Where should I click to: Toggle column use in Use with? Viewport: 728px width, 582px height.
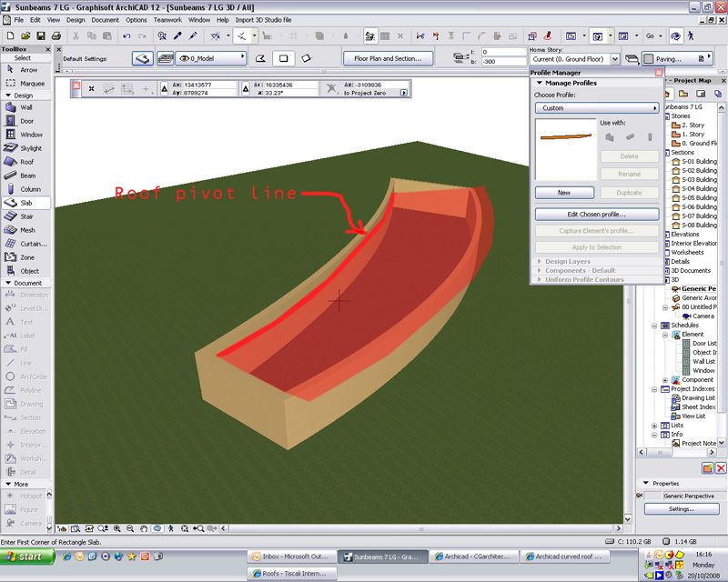pyautogui.click(x=650, y=137)
